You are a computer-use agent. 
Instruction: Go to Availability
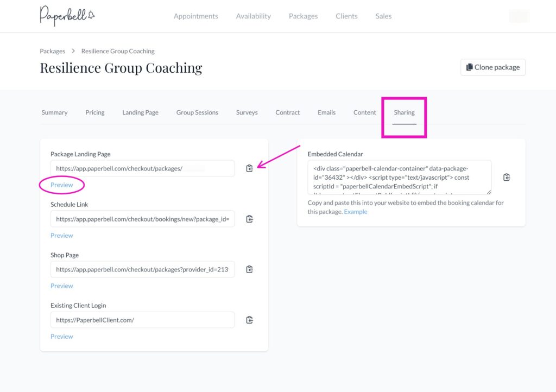click(253, 16)
